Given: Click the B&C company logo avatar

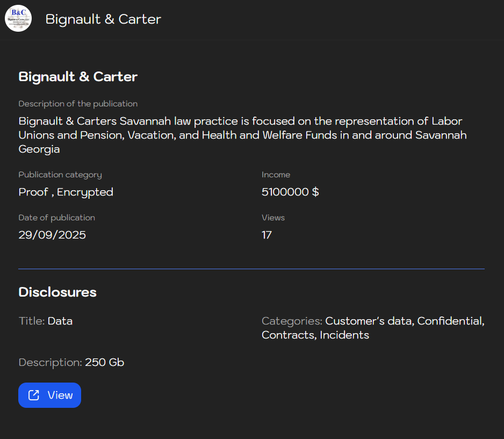Looking at the screenshot, I should click(x=18, y=19).
